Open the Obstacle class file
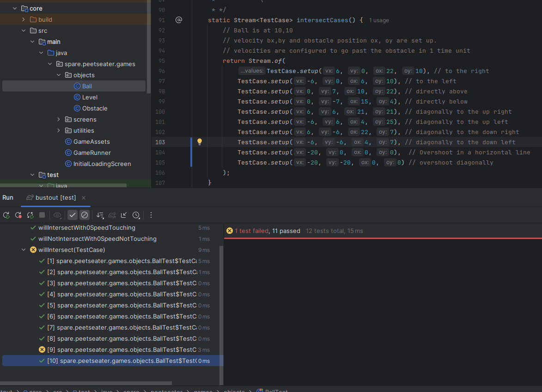This screenshot has width=542, height=392. click(x=95, y=108)
